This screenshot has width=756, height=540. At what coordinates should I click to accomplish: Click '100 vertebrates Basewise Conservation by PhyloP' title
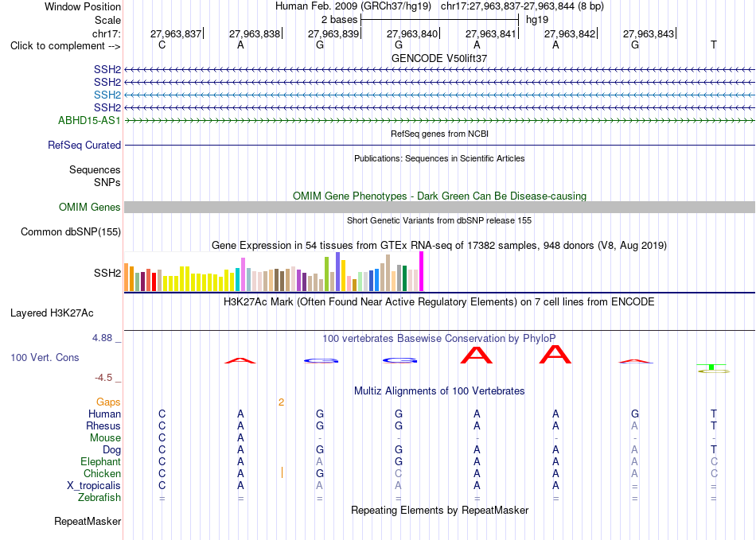click(x=439, y=339)
